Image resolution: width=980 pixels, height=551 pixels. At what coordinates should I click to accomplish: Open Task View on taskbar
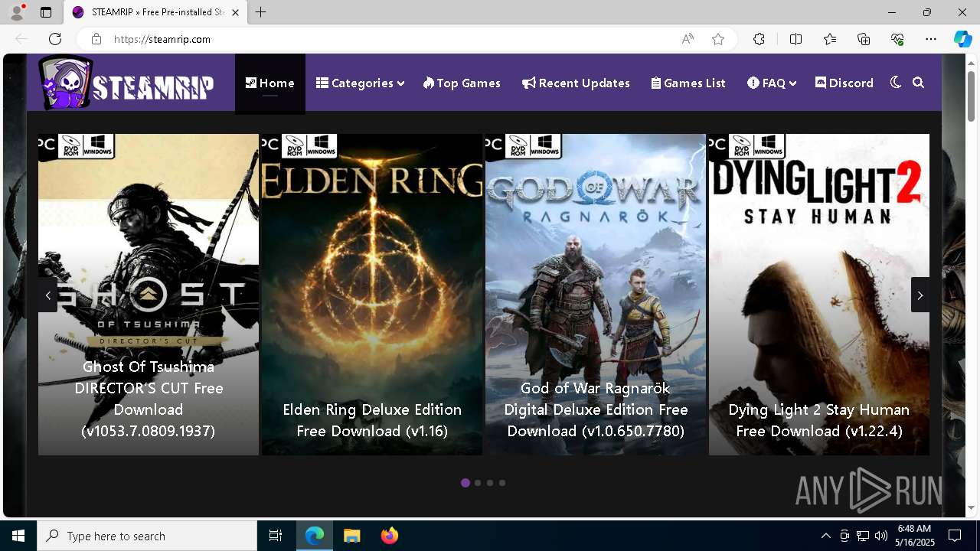[x=276, y=536]
